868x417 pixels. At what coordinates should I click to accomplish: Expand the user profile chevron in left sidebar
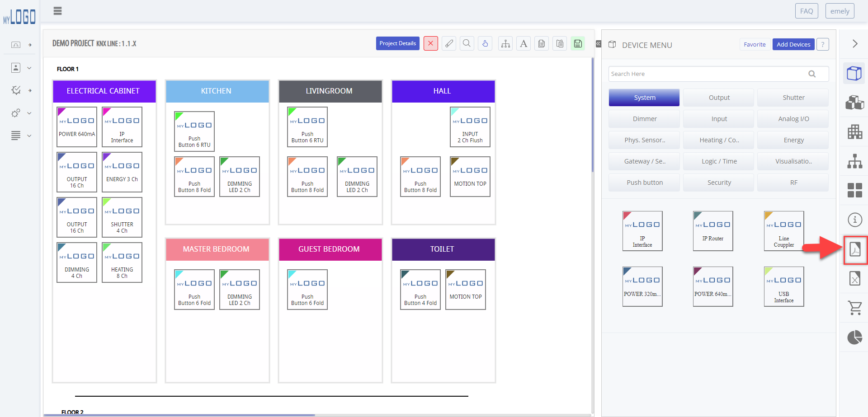29,67
